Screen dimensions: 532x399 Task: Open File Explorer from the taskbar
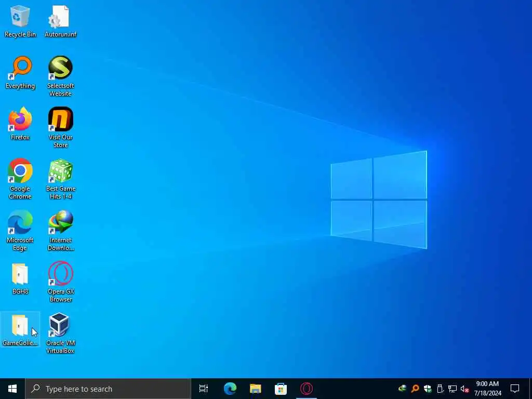click(x=255, y=389)
